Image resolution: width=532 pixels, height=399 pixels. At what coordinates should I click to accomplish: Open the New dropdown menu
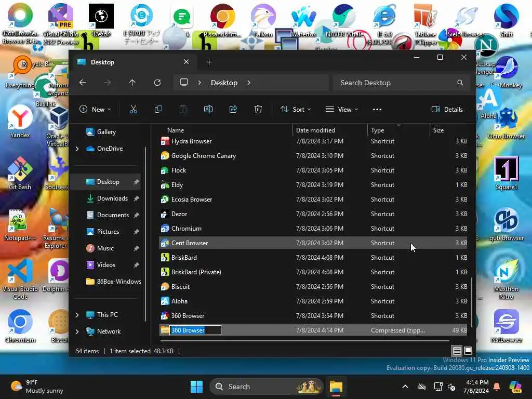point(95,109)
